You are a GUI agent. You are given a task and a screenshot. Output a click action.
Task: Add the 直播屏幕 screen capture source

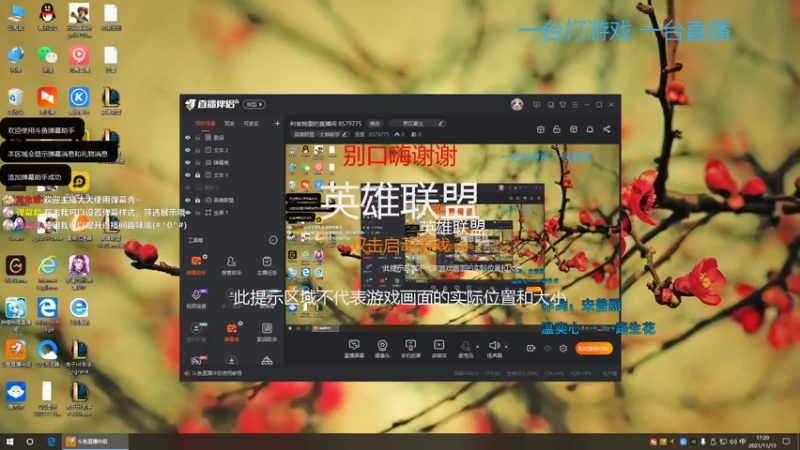click(x=354, y=348)
